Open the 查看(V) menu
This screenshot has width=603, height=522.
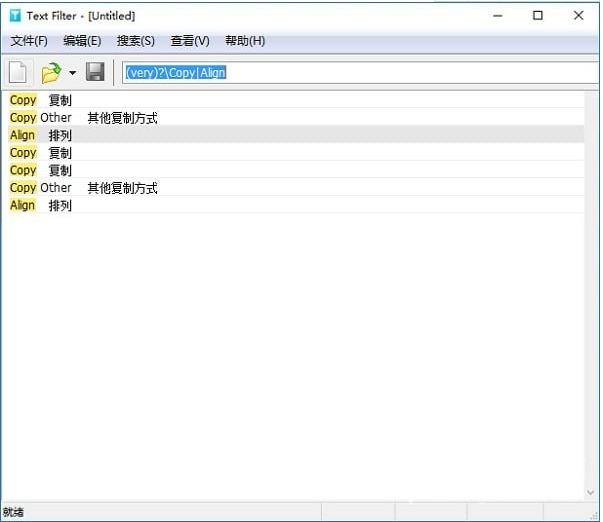[190, 41]
